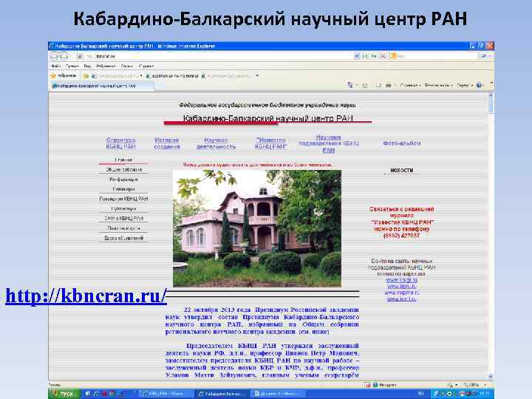Open the Научные подразделения КБНЦ РАН link
The height and width of the screenshot is (399, 532).
pos(328,143)
